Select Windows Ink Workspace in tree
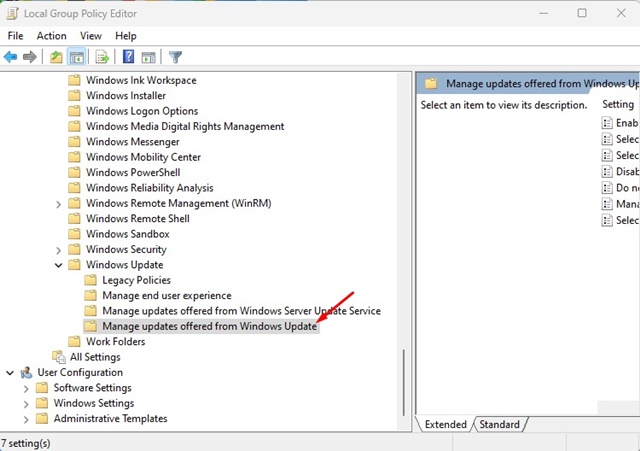Image resolution: width=640 pixels, height=451 pixels. pyautogui.click(x=141, y=80)
